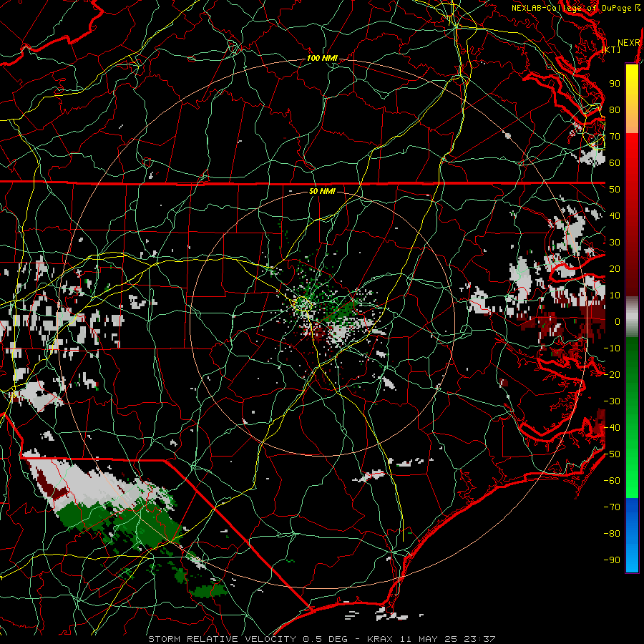
Task: Click the 70 value on the velocity scale
Action: click(x=615, y=137)
